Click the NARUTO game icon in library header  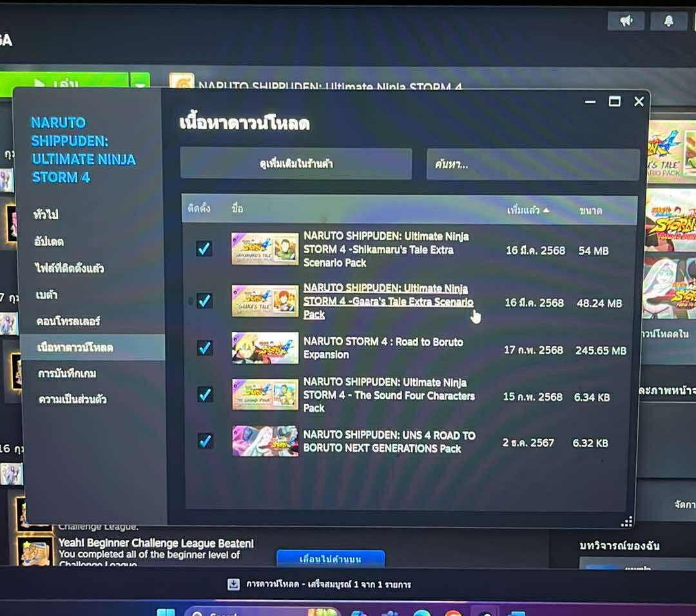tap(182, 81)
